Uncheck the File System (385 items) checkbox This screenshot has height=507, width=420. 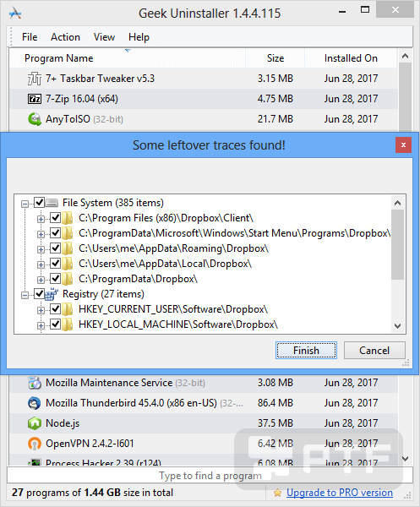pos(39,203)
